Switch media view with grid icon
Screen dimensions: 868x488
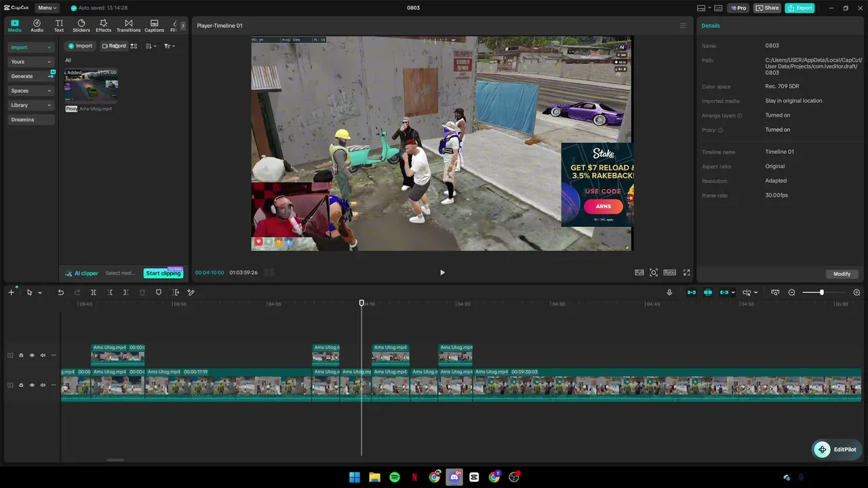[134, 46]
